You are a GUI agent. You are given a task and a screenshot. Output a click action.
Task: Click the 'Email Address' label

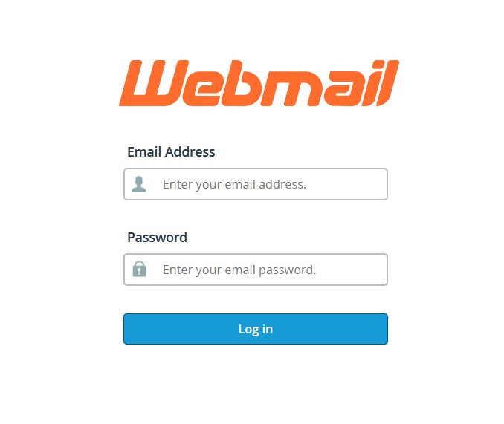pos(171,151)
